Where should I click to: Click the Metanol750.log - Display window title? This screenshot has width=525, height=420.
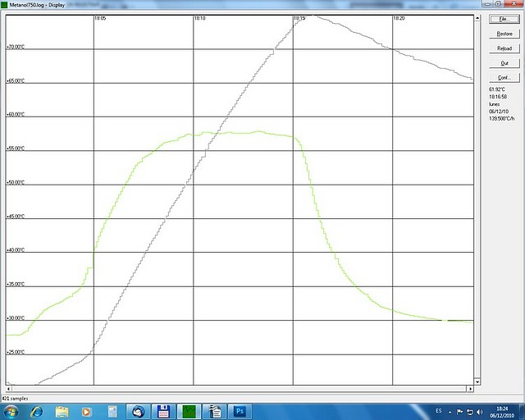[37, 5]
